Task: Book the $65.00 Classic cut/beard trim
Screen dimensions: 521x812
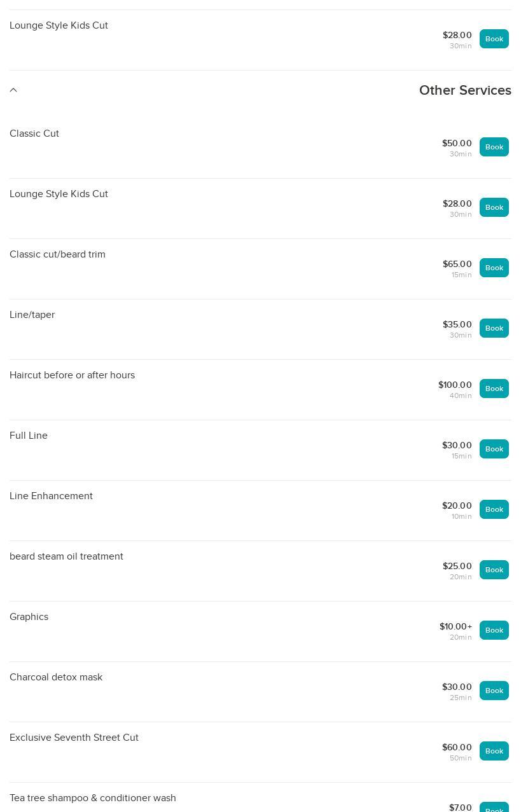Action: click(494, 268)
